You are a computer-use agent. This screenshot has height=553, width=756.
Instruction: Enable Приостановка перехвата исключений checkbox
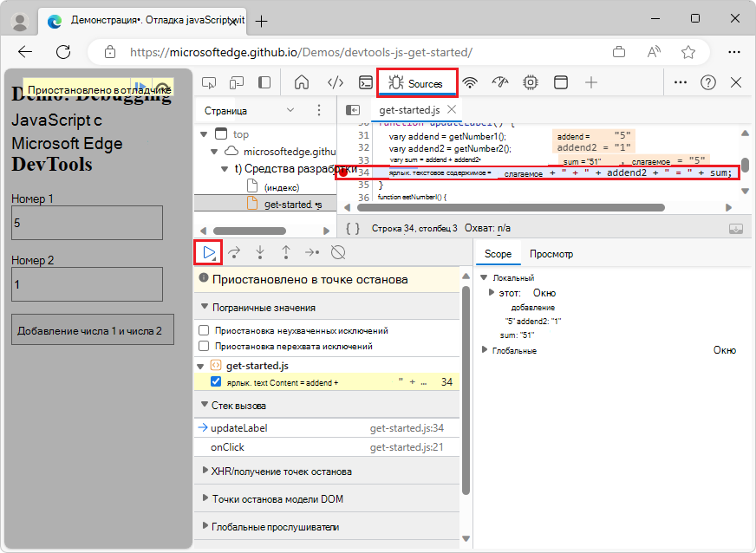pos(204,346)
